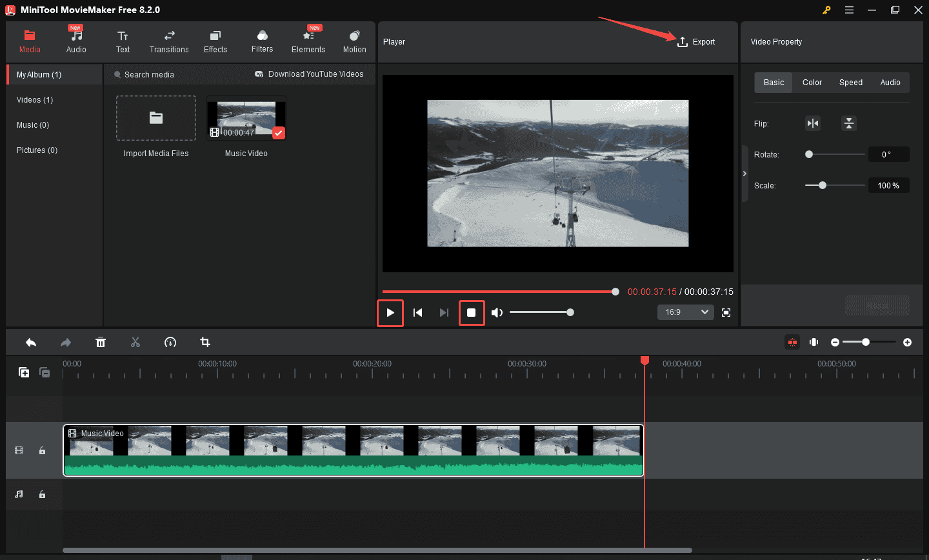Screen dimensions: 929x560
Task: Open the Motion tab
Action: coord(354,42)
